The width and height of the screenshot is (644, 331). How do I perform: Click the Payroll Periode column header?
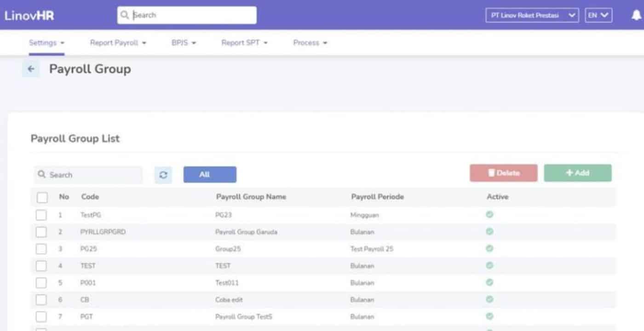tap(377, 197)
